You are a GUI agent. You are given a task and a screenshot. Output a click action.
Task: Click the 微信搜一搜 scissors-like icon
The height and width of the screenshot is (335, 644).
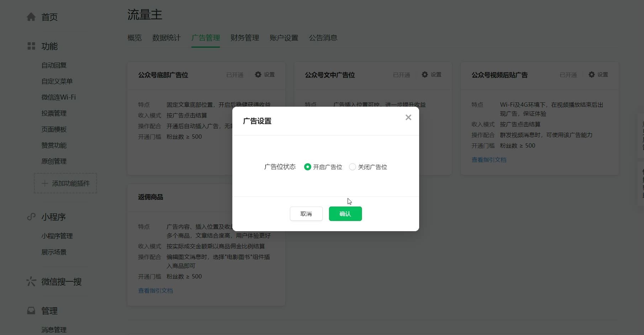[x=31, y=281]
